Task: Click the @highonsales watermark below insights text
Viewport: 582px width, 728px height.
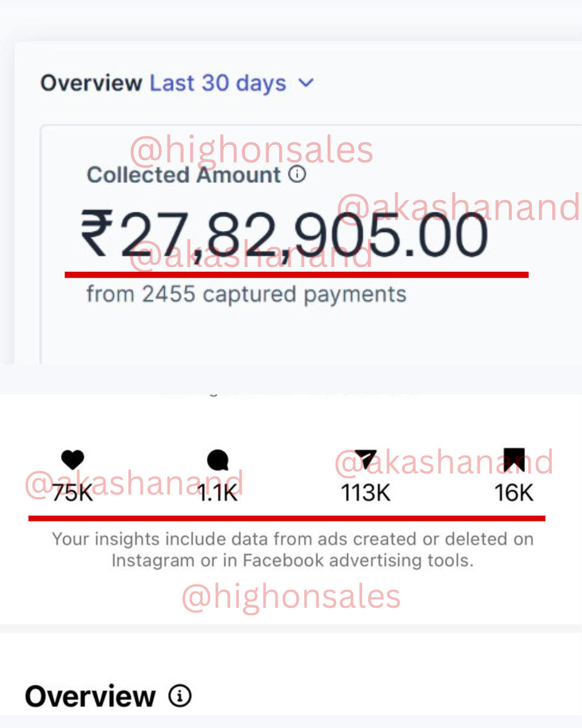Action: [291, 597]
